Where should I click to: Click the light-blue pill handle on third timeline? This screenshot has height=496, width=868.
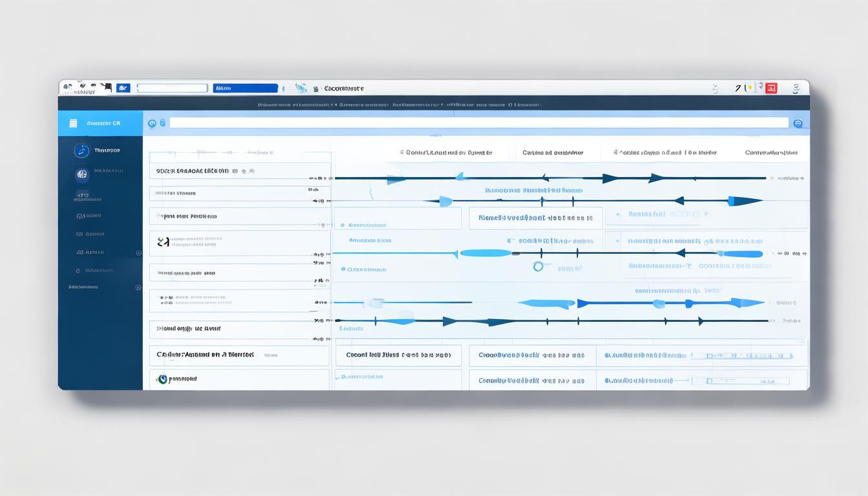[486, 253]
